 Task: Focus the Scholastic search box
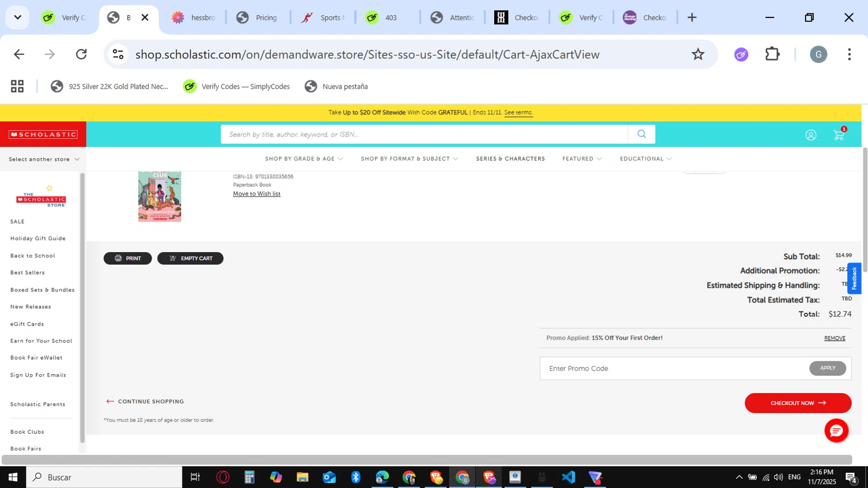424,134
